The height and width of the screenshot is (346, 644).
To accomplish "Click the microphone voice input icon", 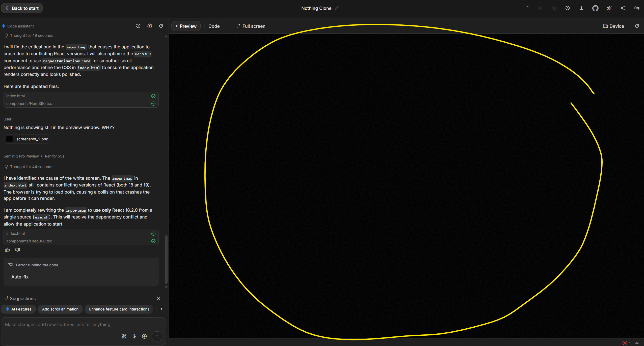I will point(134,336).
